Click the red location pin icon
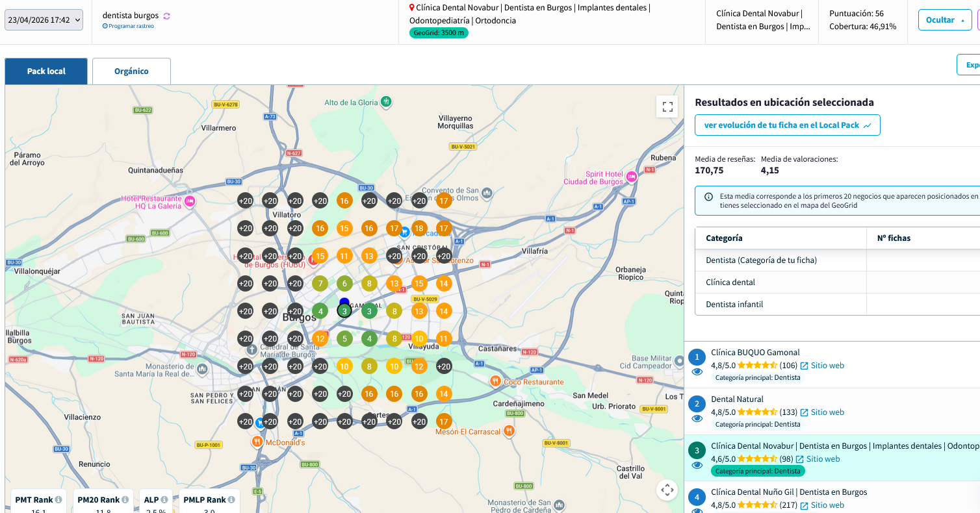Image resolution: width=980 pixels, height=513 pixels. click(x=411, y=8)
